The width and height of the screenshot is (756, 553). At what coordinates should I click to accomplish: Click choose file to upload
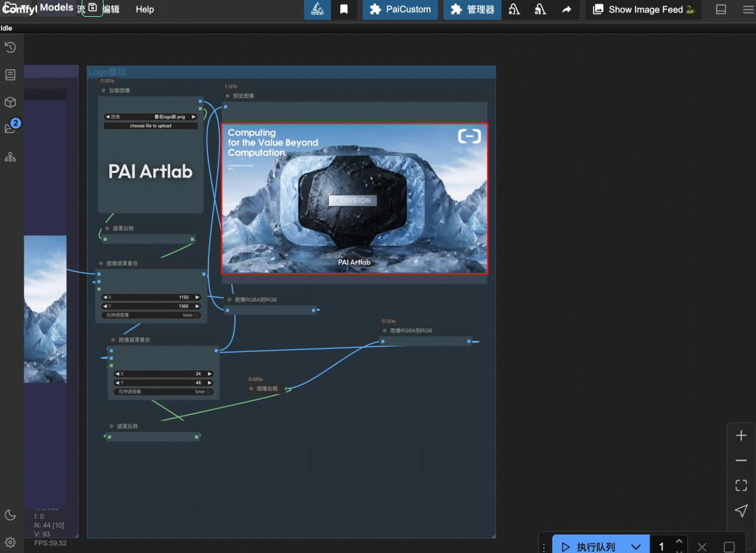click(x=150, y=126)
